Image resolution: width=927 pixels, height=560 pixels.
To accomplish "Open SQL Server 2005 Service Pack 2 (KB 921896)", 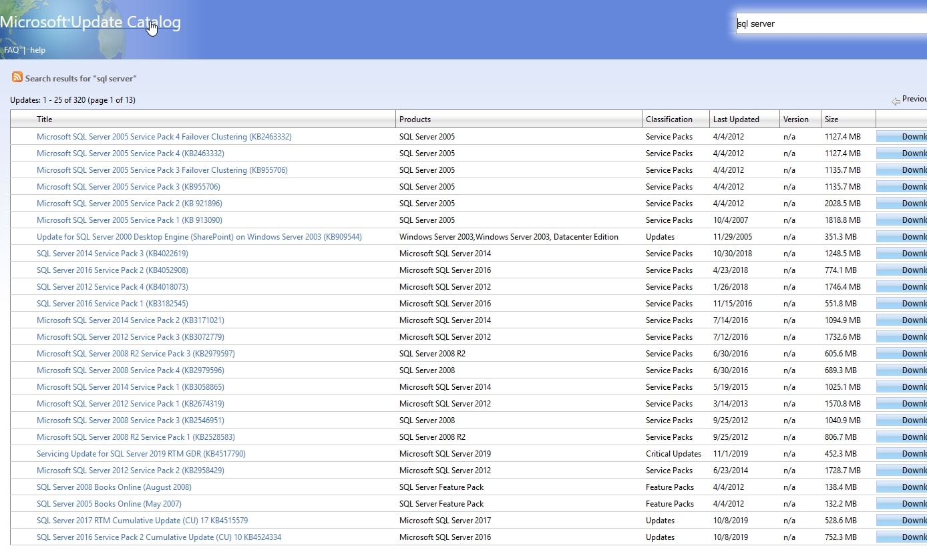I will [130, 204].
